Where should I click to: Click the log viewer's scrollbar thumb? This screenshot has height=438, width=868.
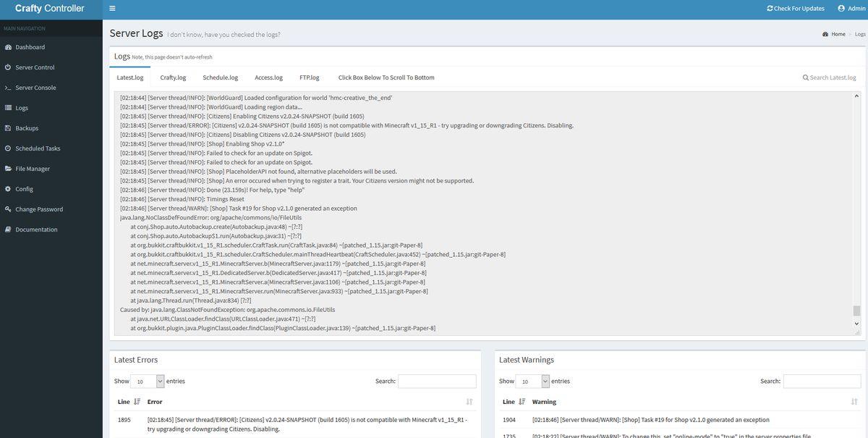click(857, 311)
